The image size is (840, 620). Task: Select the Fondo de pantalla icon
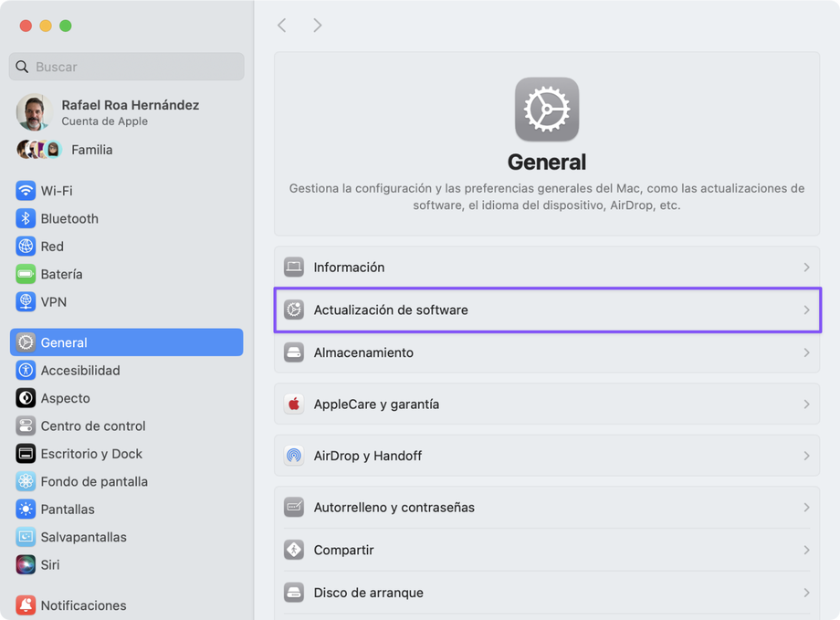(x=26, y=481)
